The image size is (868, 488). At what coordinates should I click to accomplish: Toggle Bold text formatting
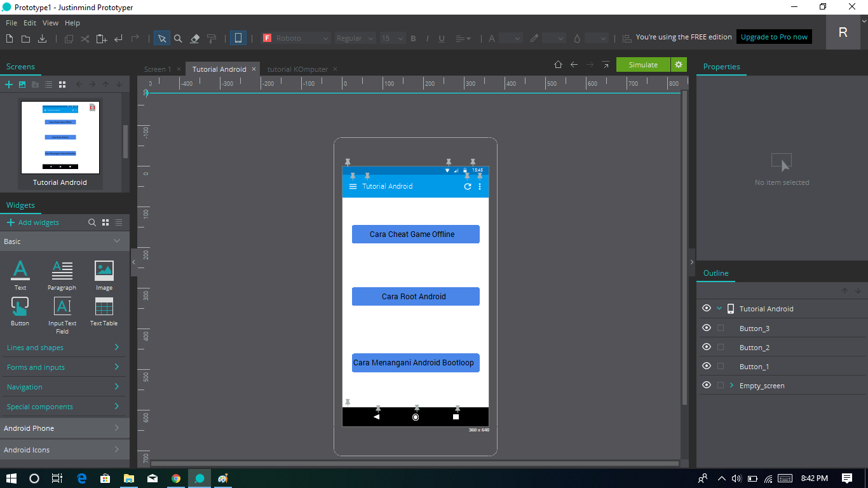(x=413, y=38)
